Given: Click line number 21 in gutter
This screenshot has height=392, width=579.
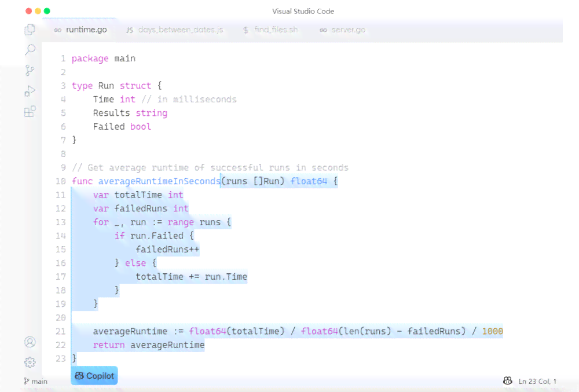Looking at the screenshot, I should tap(61, 331).
